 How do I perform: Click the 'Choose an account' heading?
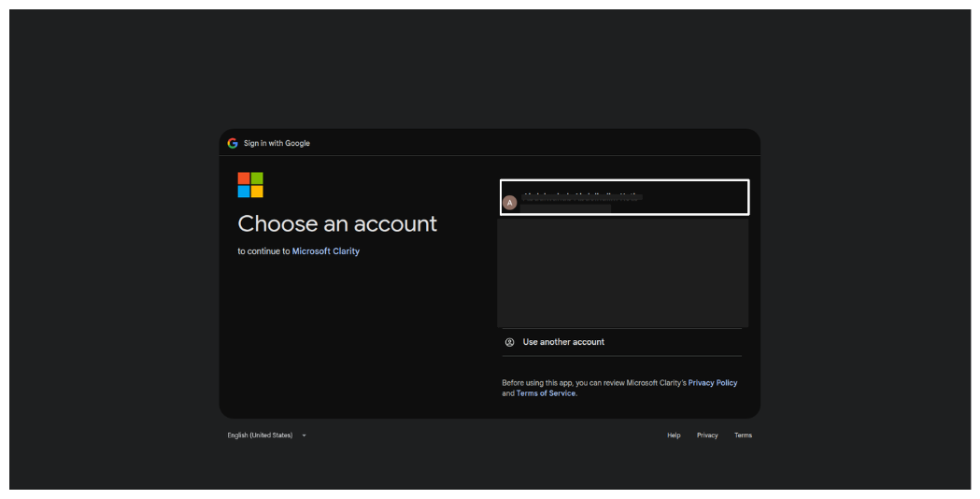tap(337, 224)
